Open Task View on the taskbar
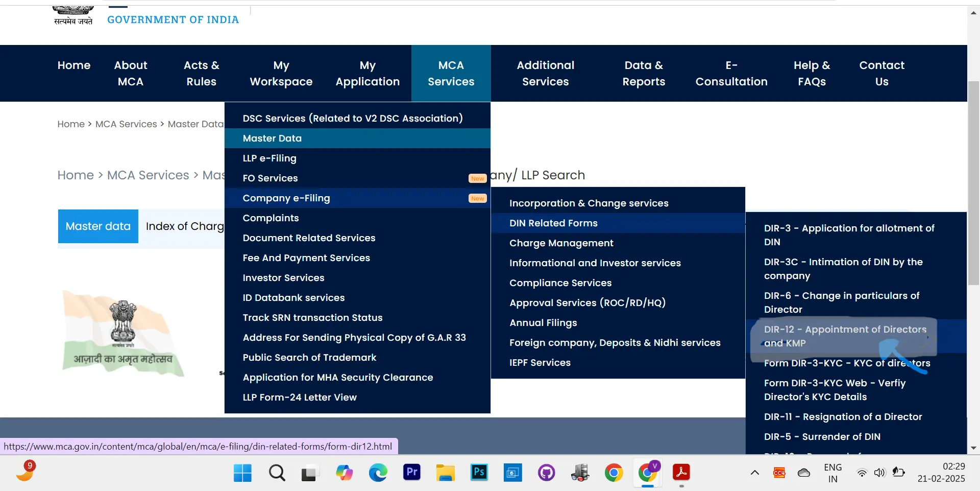Image resolution: width=980 pixels, height=491 pixels. pyautogui.click(x=309, y=473)
